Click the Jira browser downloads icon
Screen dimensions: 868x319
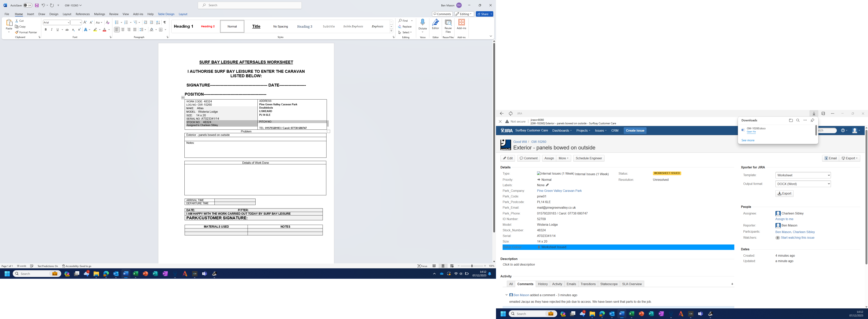click(814, 113)
